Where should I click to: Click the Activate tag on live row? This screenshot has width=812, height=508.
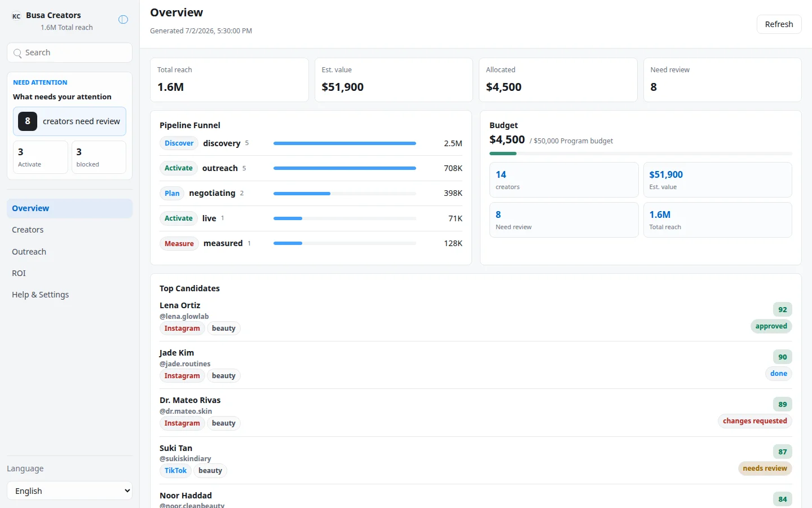tap(179, 218)
